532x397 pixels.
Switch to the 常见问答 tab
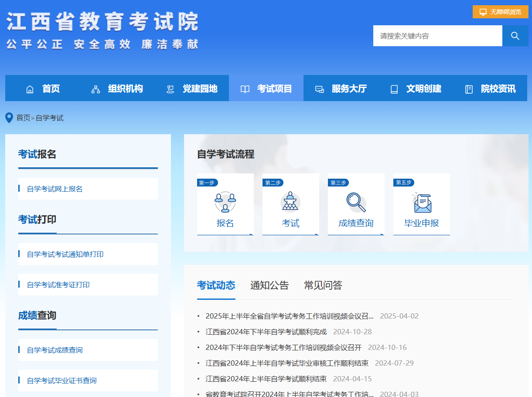[x=323, y=285]
